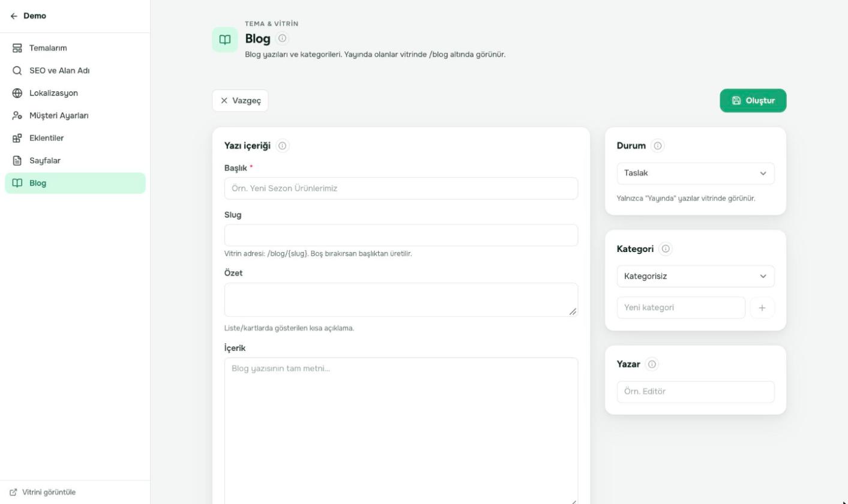The image size is (848, 504).
Task: Open the Temalarım sidebar item
Action: 75,48
